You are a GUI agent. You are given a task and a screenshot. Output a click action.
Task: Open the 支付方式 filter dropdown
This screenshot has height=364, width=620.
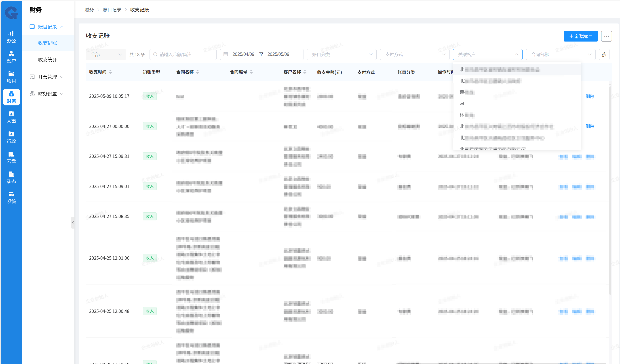tap(415, 54)
